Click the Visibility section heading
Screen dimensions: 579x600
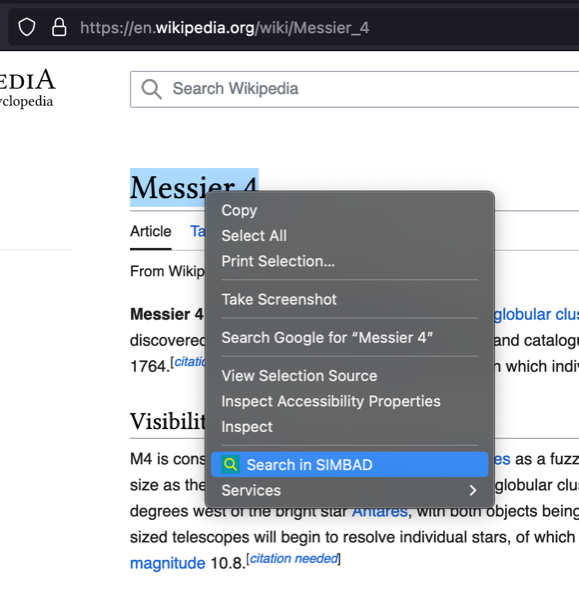click(168, 421)
